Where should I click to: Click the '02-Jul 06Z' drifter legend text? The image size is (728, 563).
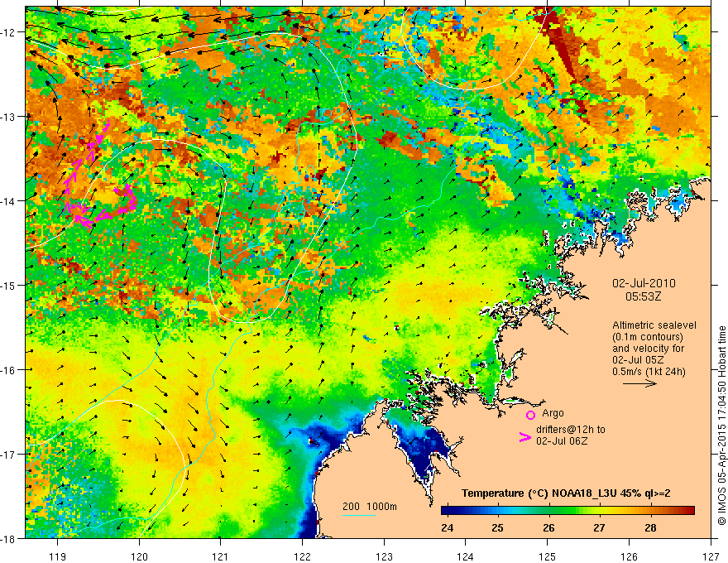[x=562, y=440]
